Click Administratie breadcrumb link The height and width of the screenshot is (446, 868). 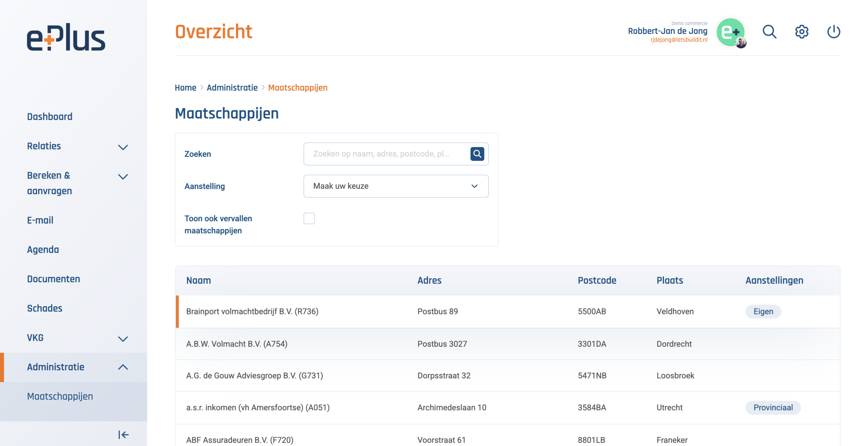tap(232, 88)
